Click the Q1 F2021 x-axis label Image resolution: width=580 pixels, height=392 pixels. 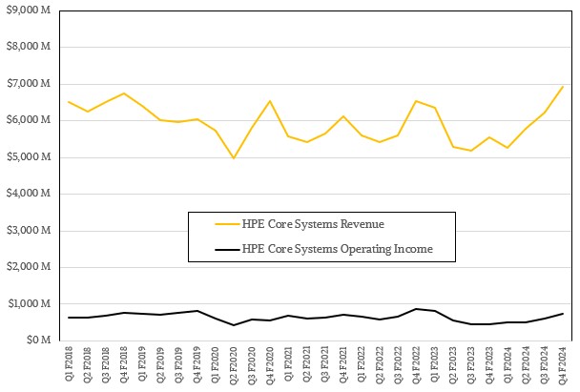[288, 364]
